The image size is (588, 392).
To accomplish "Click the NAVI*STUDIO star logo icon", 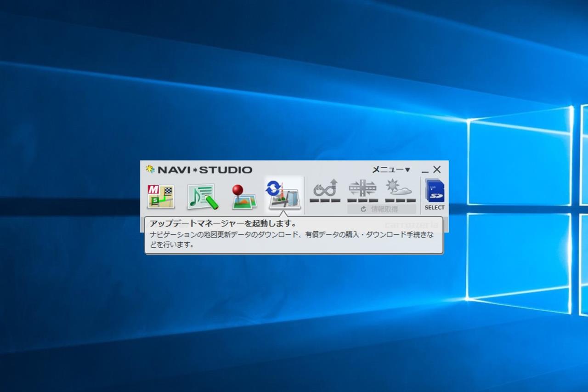I will (150, 169).
